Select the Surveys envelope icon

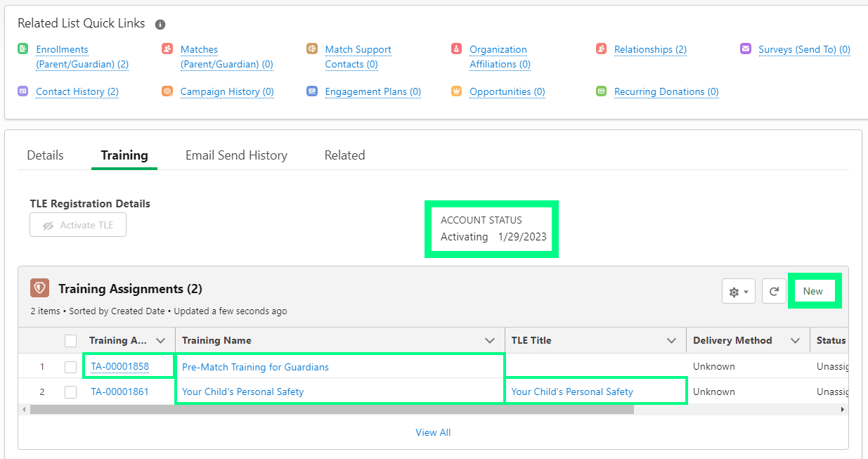tap(745, 49)
